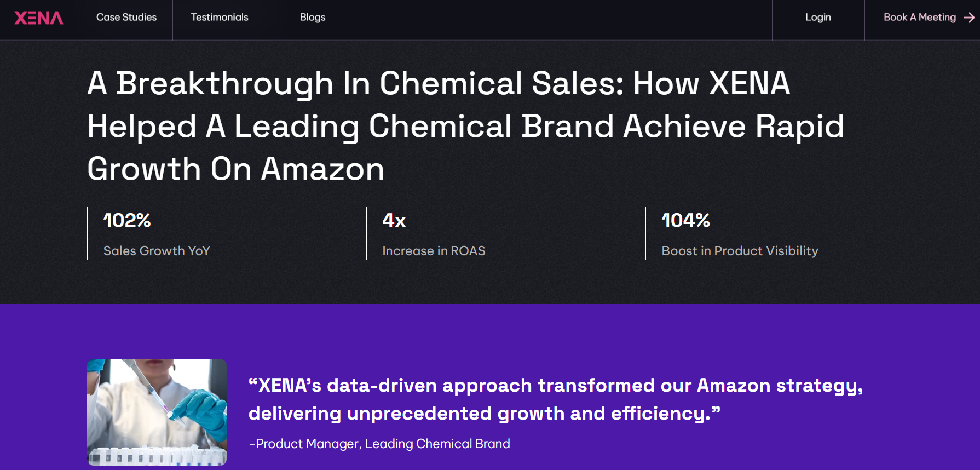Open the Testimonials section
Image resolution: width=980 pixels, height=470 pixels.
tap(218, 17)
